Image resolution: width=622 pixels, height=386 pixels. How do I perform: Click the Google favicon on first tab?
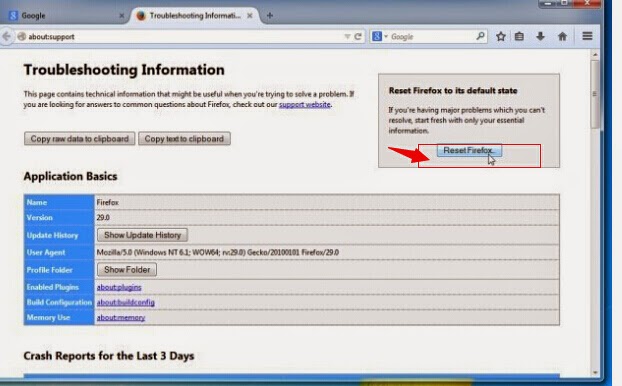coord(13,15)
